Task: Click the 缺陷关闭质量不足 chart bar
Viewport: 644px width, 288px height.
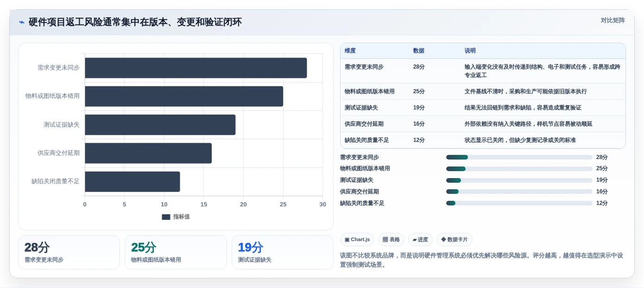Action: click(x=132, y=182)
